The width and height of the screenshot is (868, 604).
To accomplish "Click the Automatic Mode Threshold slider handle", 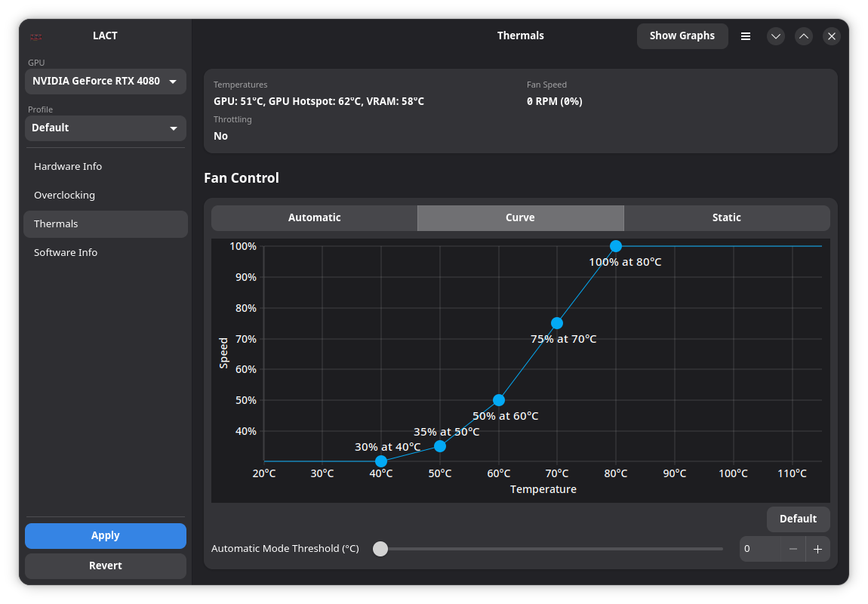I will coord(380,549).
